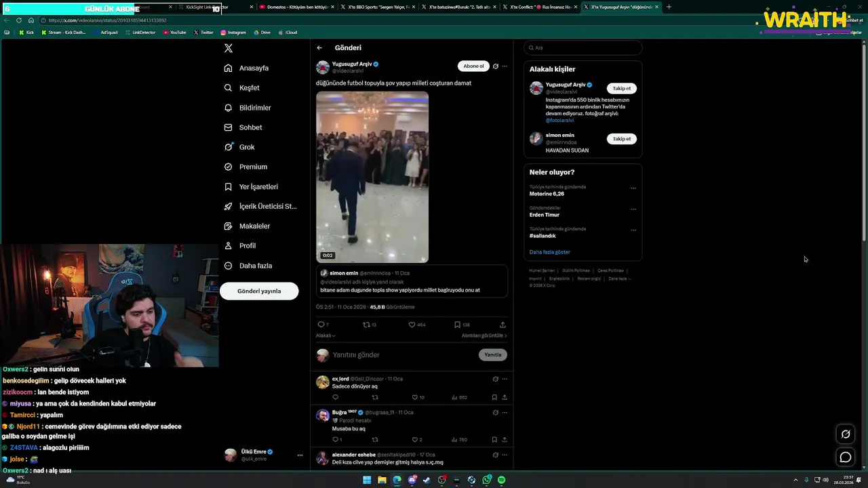The width and height of the screenshot is (868, 488).
Task: Open Grok from the sidebar
Action: [x=239, y=147]
